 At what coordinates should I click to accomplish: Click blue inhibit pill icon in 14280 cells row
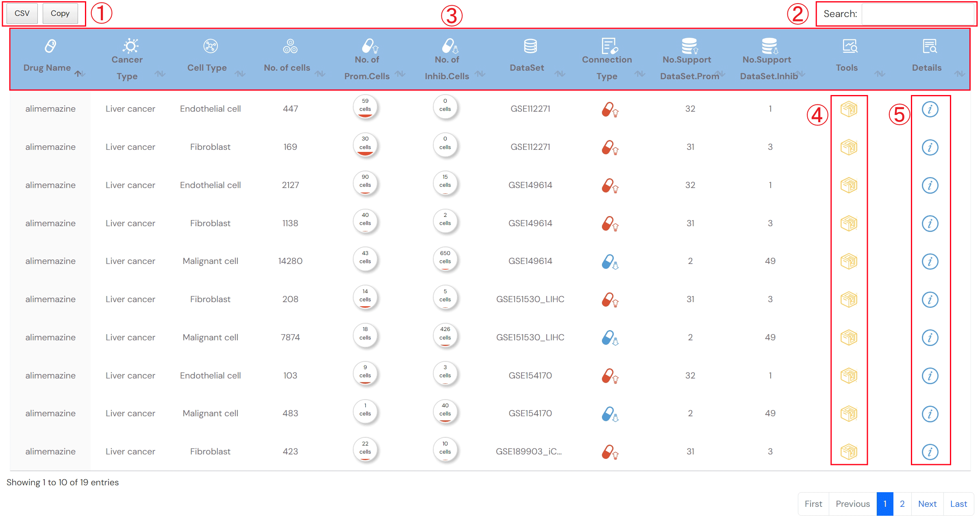click(609, 262)
